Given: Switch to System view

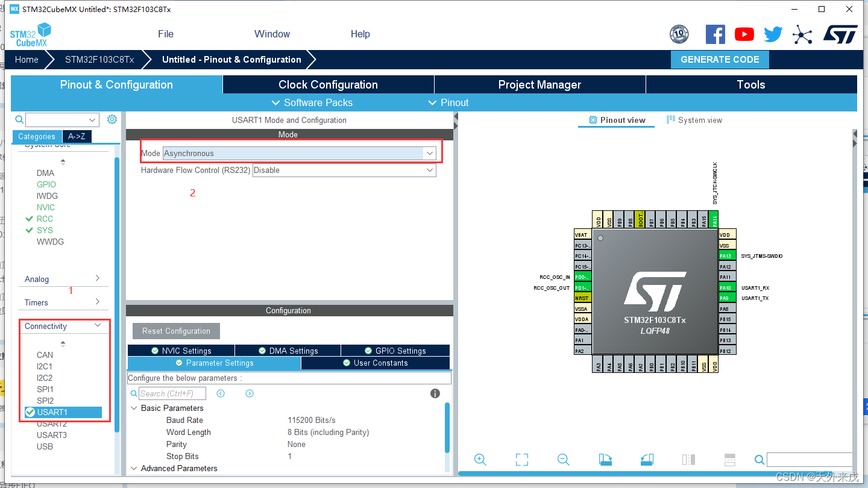Looking at the screenshot, I should coord(694,120).
